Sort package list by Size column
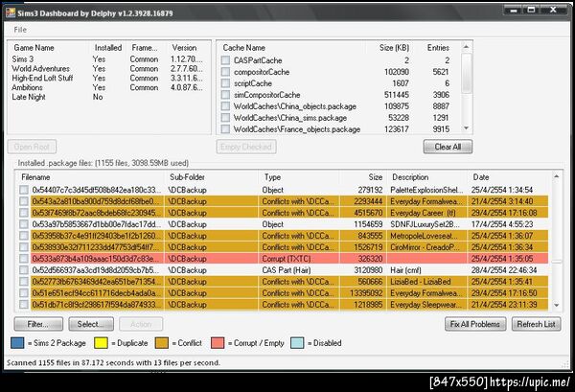 362,177
